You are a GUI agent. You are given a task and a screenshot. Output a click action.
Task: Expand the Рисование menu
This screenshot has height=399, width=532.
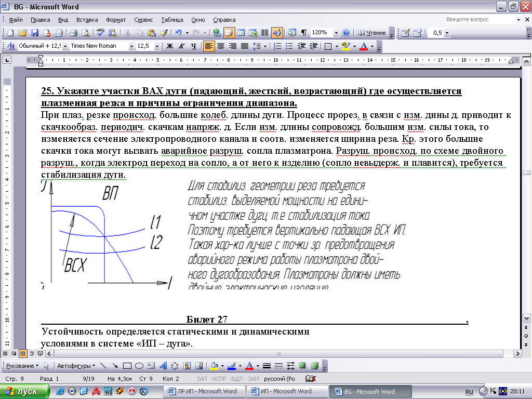[22, 366]
